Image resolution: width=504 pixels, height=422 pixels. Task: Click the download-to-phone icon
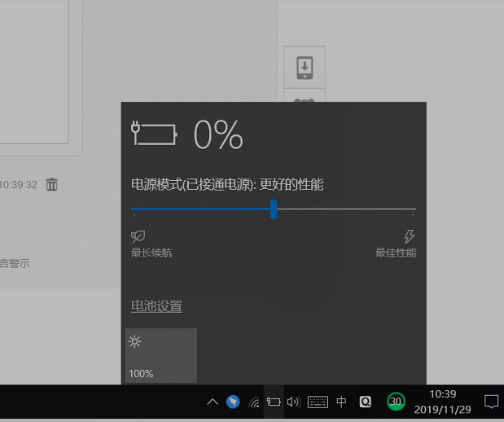(305, 66)
